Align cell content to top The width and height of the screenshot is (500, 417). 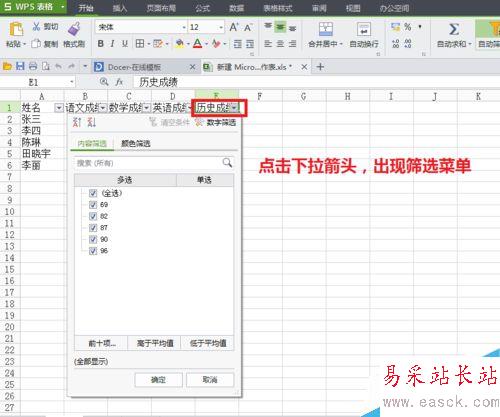click(268, 26)
